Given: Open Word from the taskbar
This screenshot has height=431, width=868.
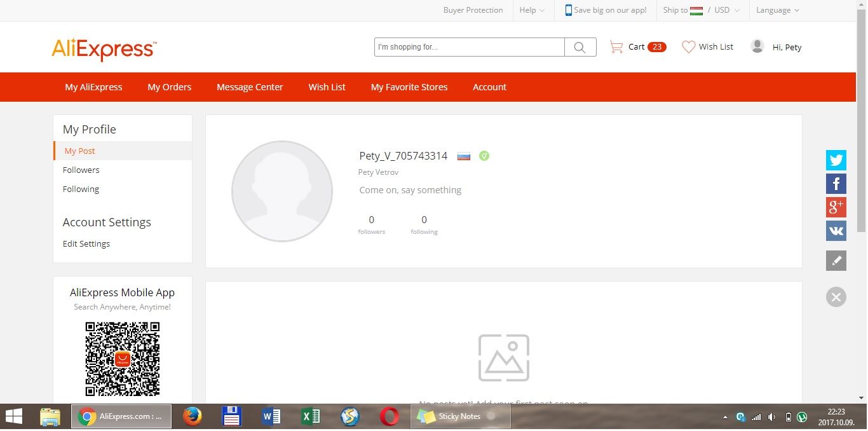Looking at the screenshot, I should (271, 417).
